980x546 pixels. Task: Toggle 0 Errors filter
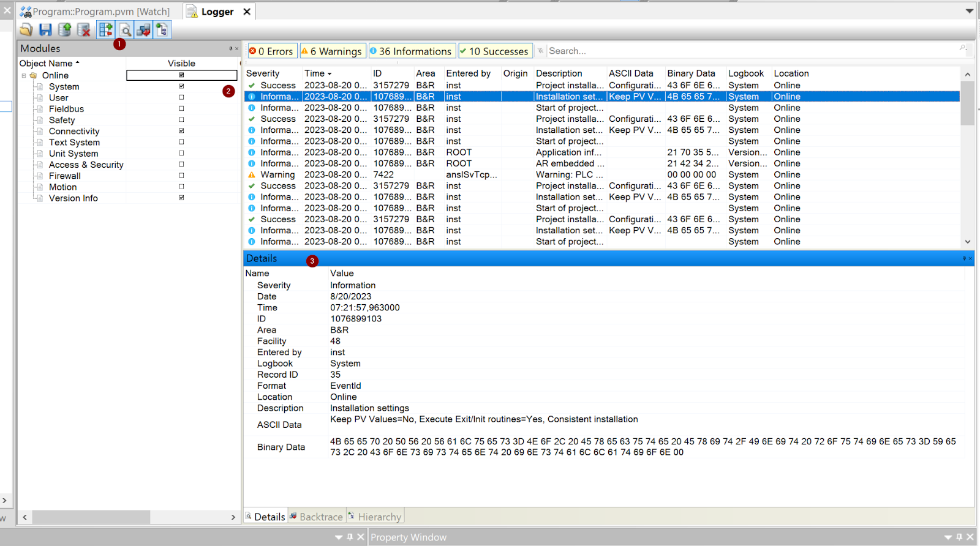[x=271, y=51]
